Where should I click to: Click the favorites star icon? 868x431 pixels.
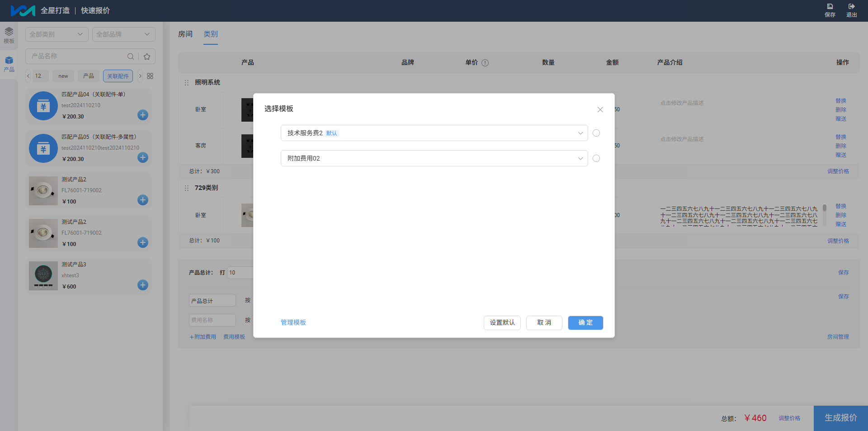pos(147,57)
